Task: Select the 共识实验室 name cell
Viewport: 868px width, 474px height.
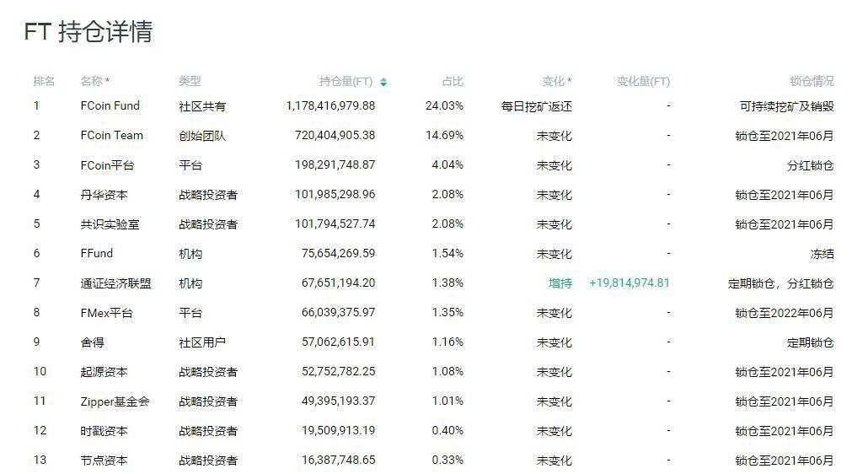Action: point(110,224)
